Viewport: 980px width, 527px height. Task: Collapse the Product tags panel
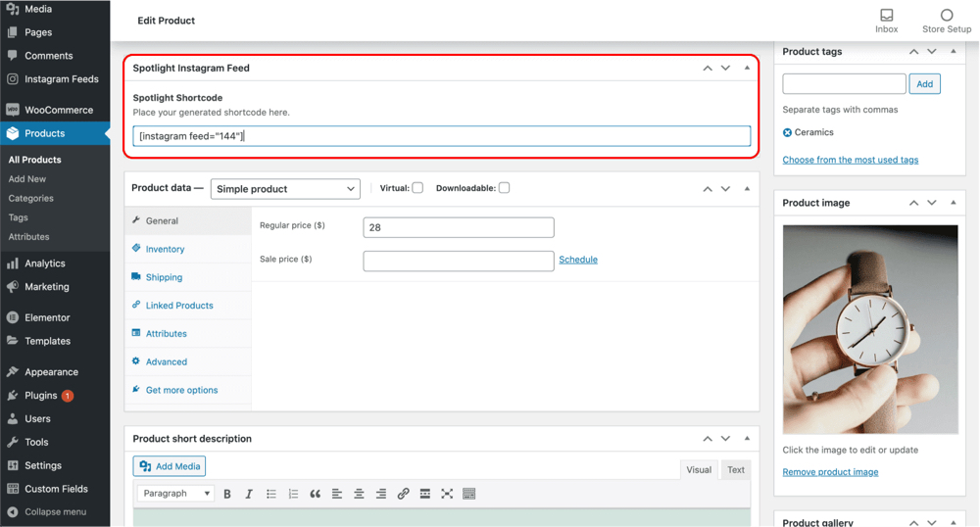(954, 51)
